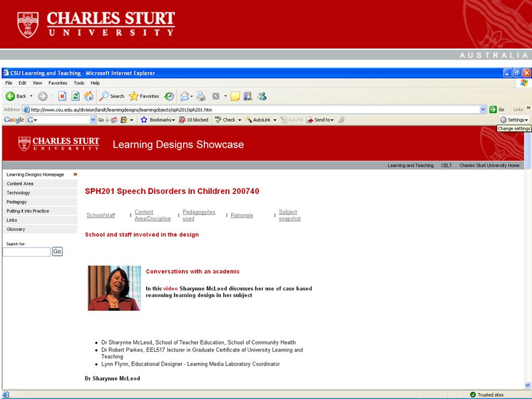
Task: Open the Favorites menu
Action: point(58,83)
